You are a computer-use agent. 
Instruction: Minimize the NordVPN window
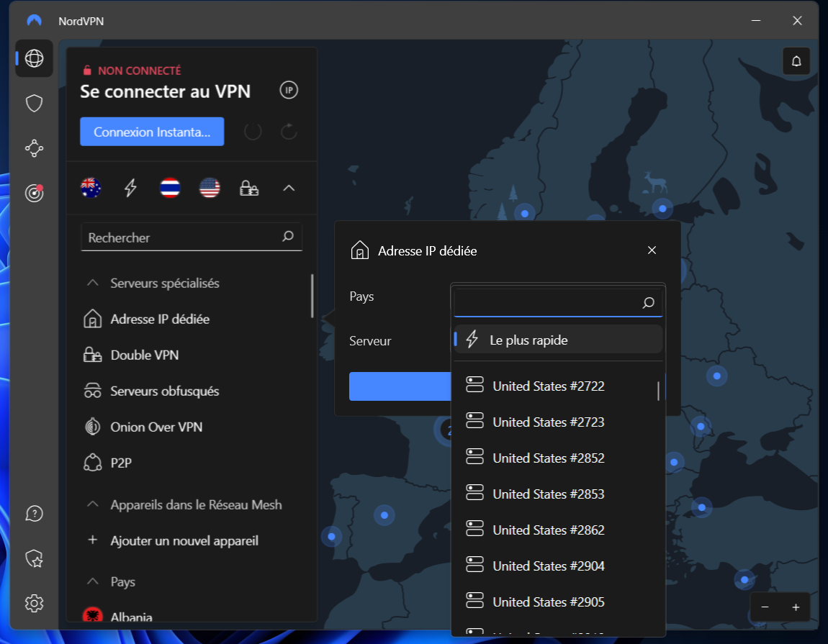tap(756, 21)
